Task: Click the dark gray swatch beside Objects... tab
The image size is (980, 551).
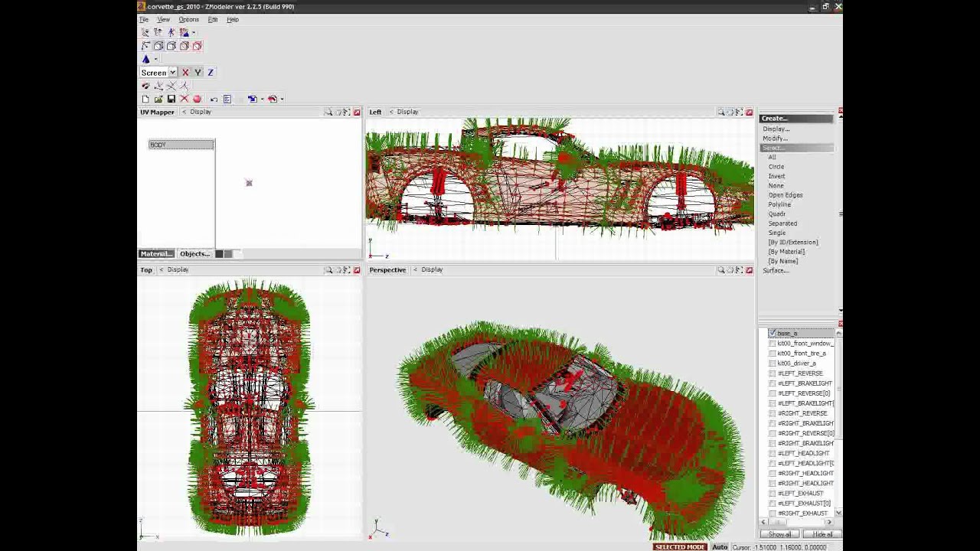Action: coord(219,254)
